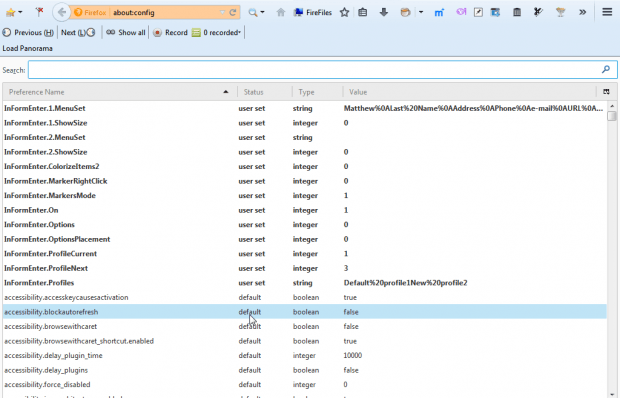Click the vertical scrollbar thumb

[612, 116]
